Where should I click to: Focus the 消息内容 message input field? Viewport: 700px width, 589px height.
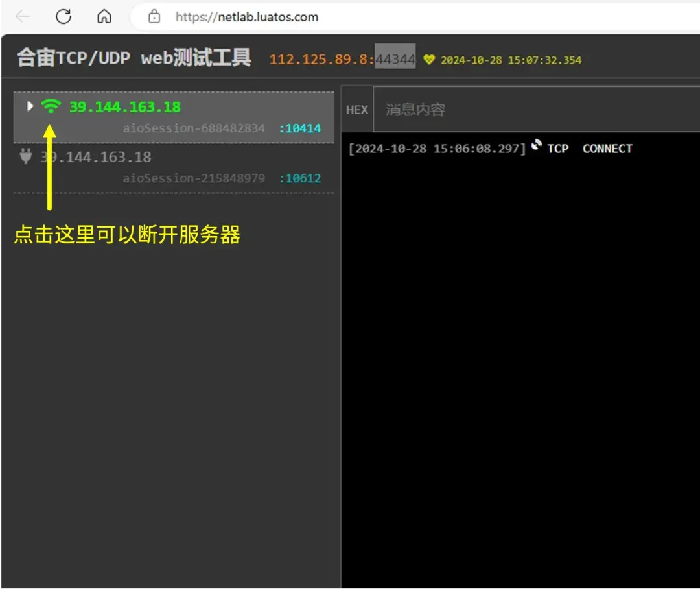tap(536, 110)
